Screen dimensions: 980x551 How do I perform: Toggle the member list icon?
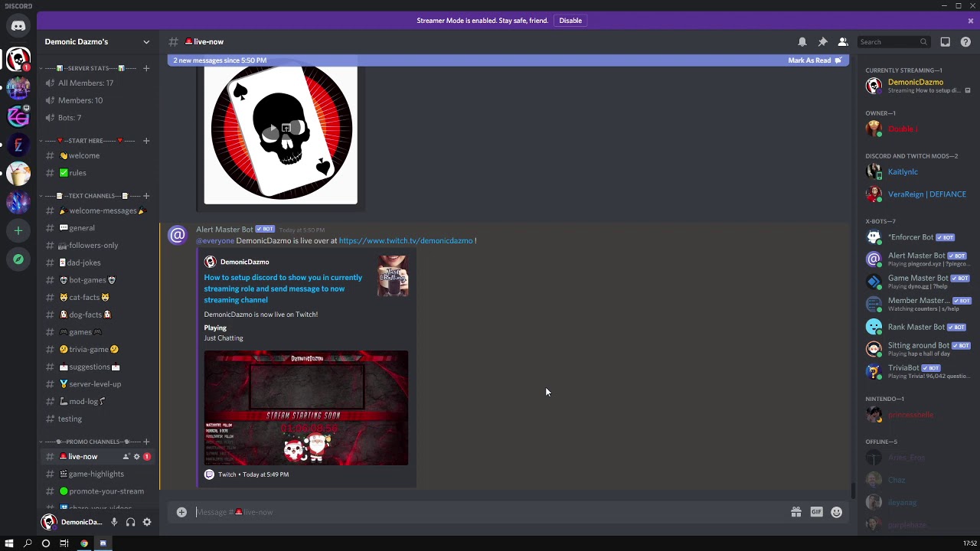coord(843,42)
